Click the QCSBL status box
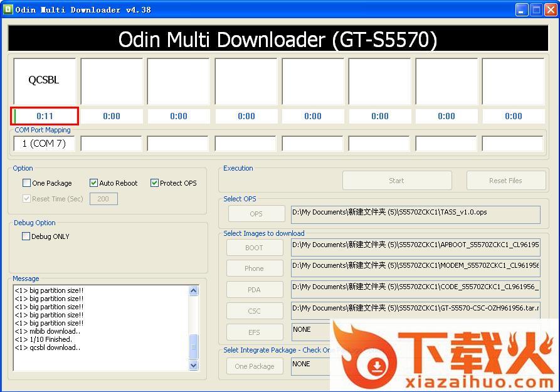The image size is (560, 392). click(44, 80)
